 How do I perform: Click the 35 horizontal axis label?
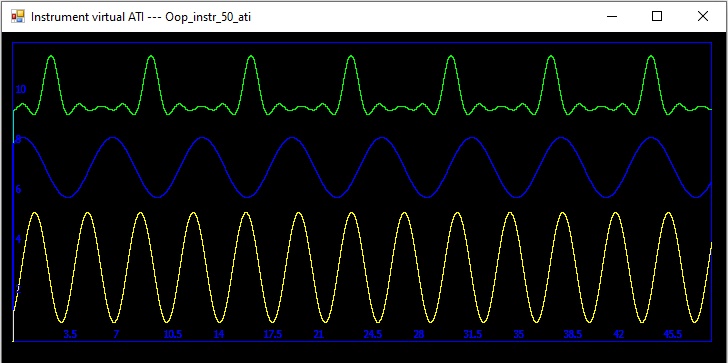tap(519, 334)
